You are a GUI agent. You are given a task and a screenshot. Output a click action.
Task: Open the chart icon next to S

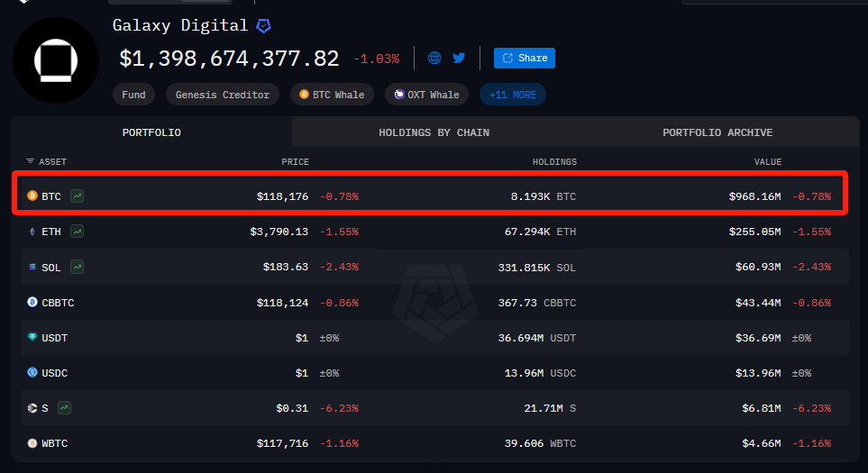click(x=64, y=408)
